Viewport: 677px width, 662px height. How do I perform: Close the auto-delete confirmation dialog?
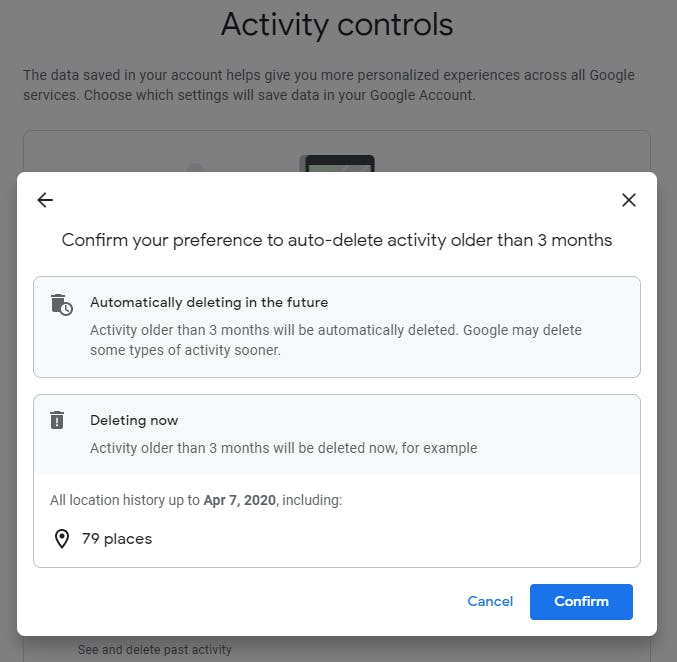pos(628,200)
